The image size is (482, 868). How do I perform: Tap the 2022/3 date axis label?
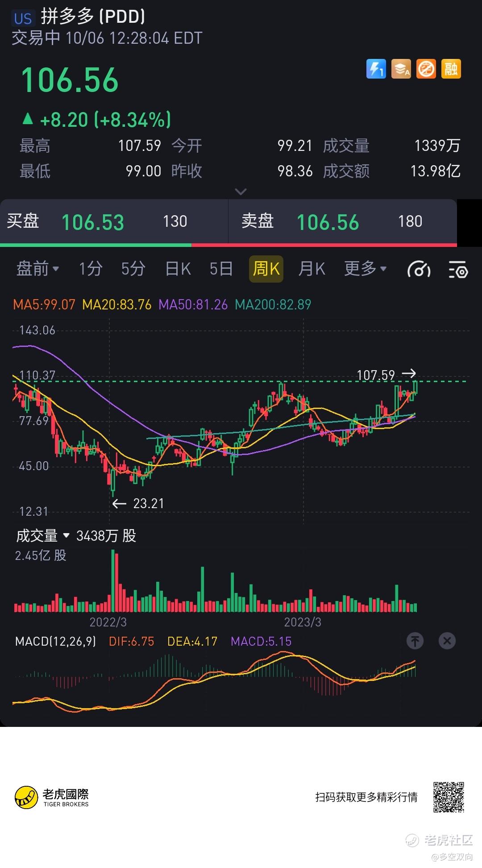108,622
